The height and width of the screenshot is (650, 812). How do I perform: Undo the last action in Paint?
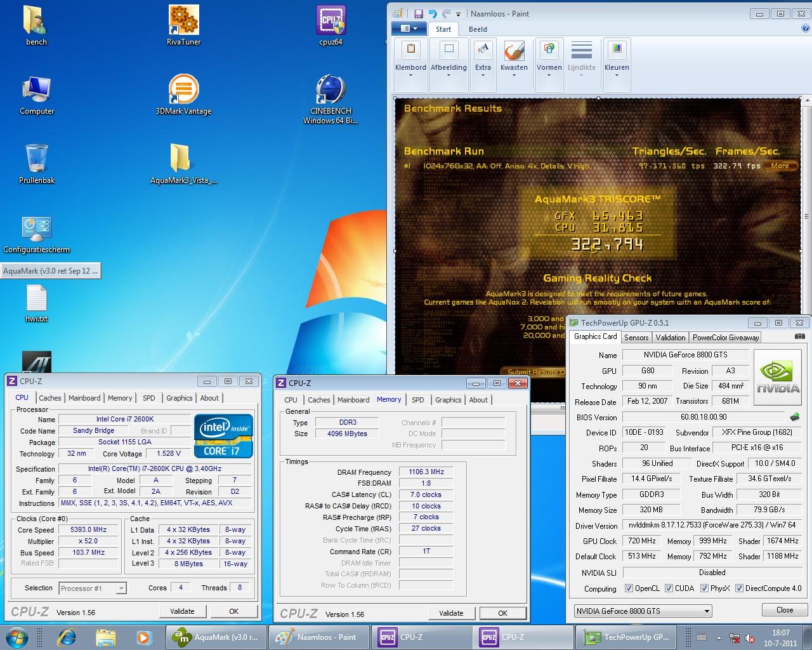click(433, 13)
